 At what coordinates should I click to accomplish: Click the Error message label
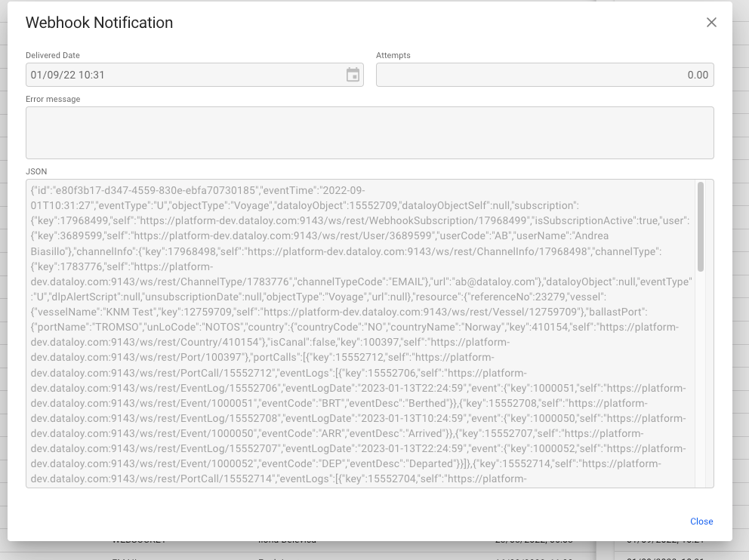pos(52,99)
